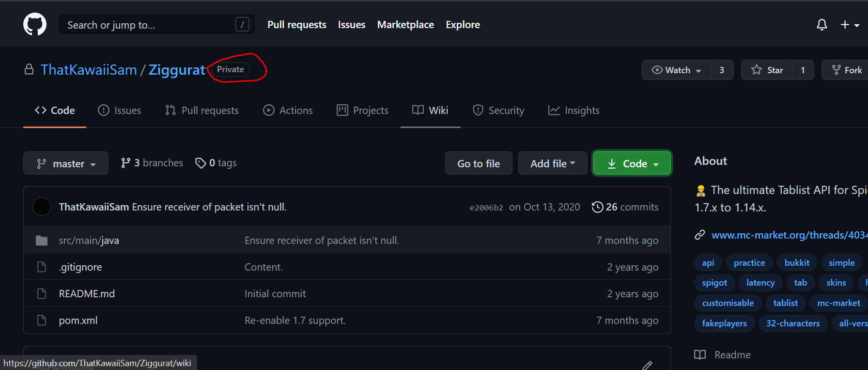Switch to the repository Issues tab

click(119, 111)
